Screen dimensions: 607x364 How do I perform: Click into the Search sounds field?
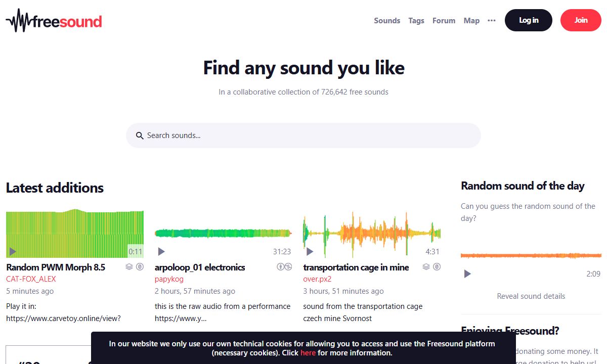tap(303, 135)
